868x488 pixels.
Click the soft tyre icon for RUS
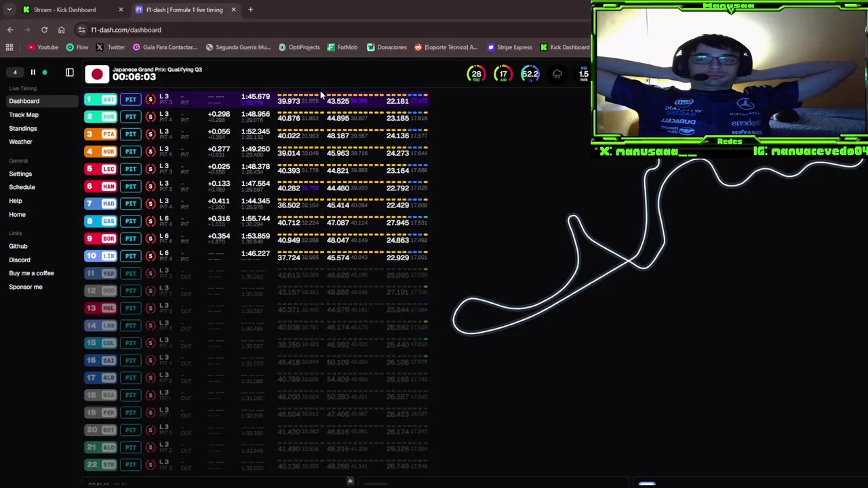(x=151, y=117)
